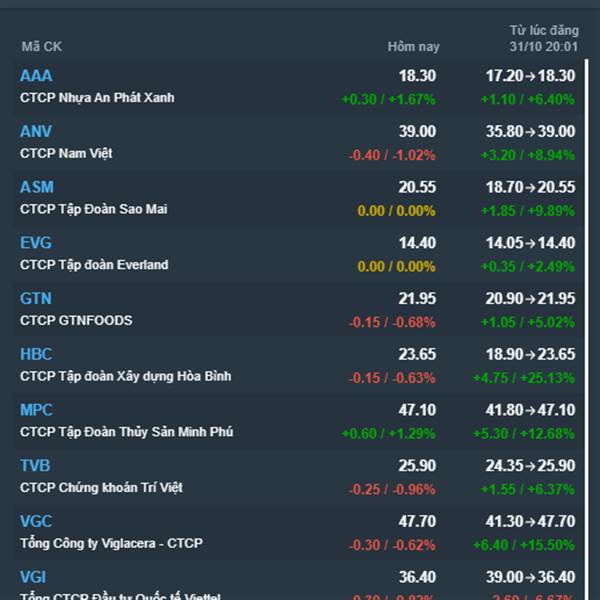
Task: Open the VGC stock ticker link
Action: click(x=36, y=521)
